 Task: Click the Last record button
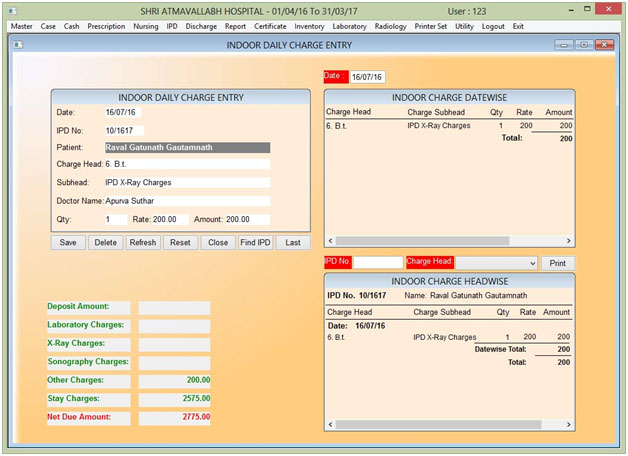(293, 242)
